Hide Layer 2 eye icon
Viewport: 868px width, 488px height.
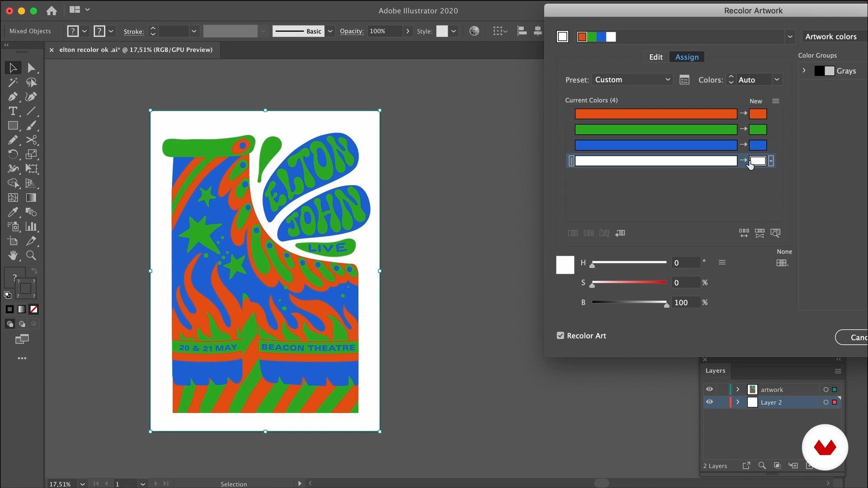[x=709, y=402]
